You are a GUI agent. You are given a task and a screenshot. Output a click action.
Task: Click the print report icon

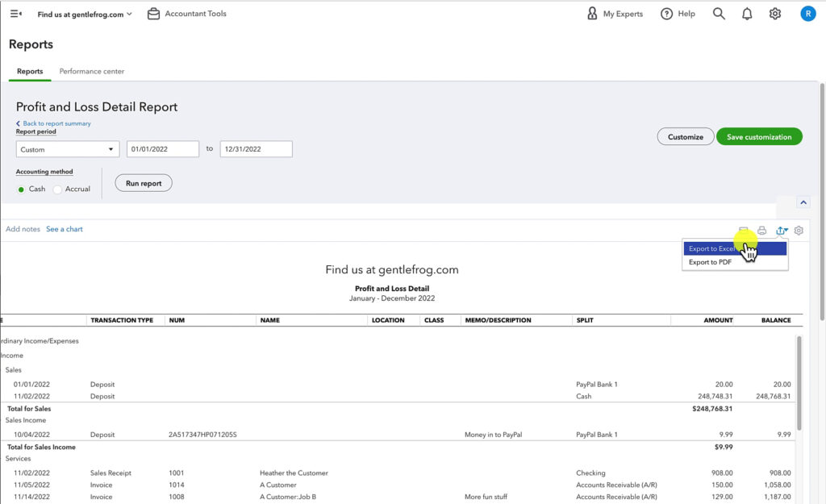[x=762, y=230]
